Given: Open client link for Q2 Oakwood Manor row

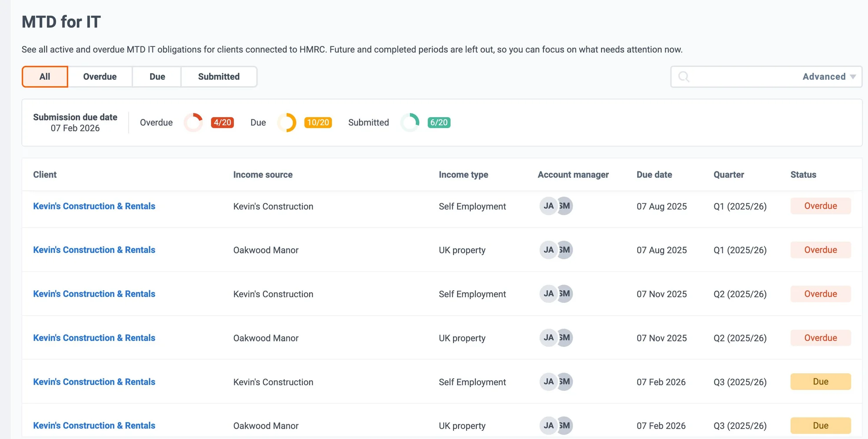Looking at the screenshot, I should 94,338.
